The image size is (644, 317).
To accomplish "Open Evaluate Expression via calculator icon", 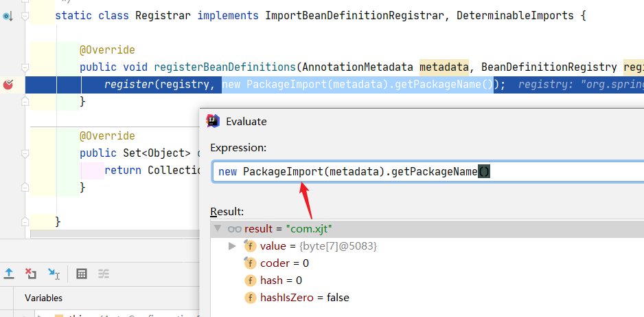I will click(82, 273).
